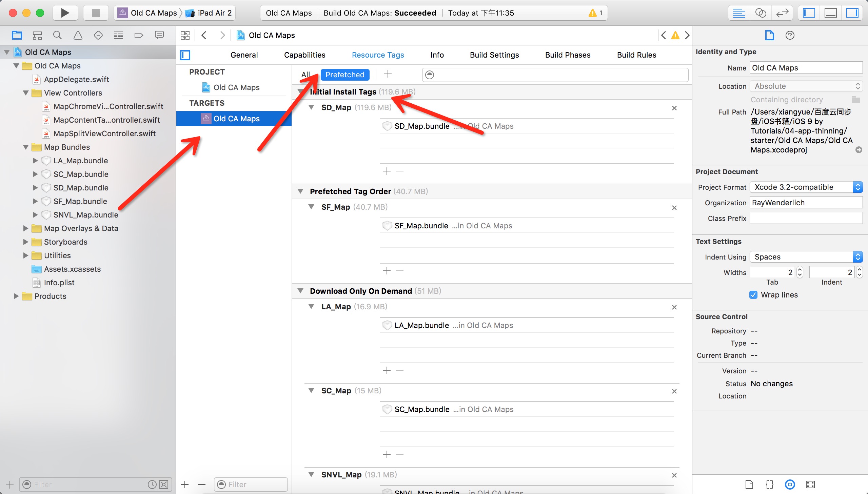Screen dimensions: 868x494
Task: Select the All tags filter
Action: pos(305,75)
